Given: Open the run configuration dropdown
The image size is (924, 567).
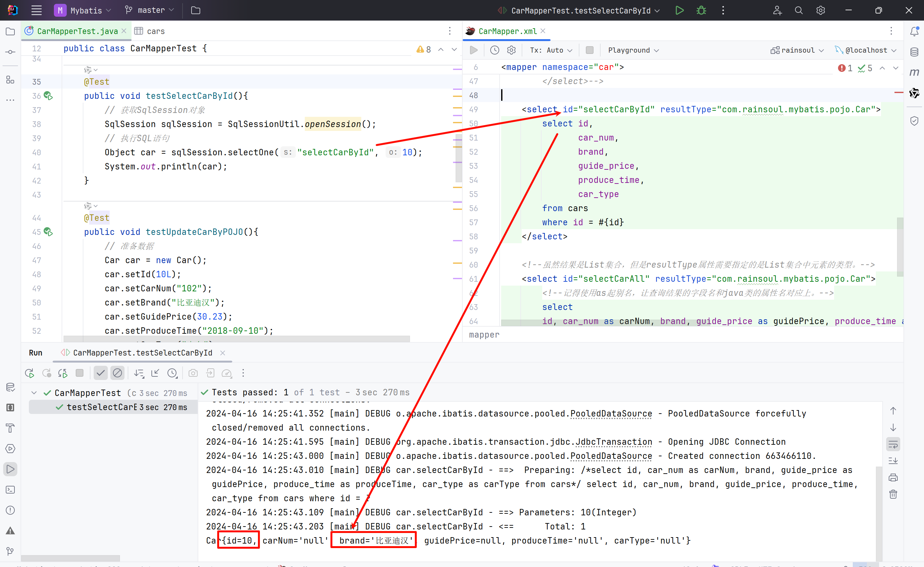Looking at the screenshot, I should click(579, 11).
